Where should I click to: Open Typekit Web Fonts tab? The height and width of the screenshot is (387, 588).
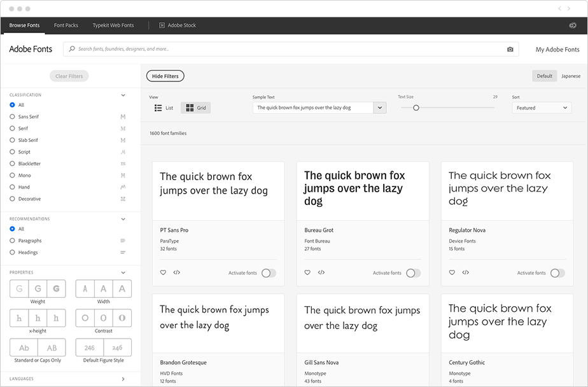[113, 25]
